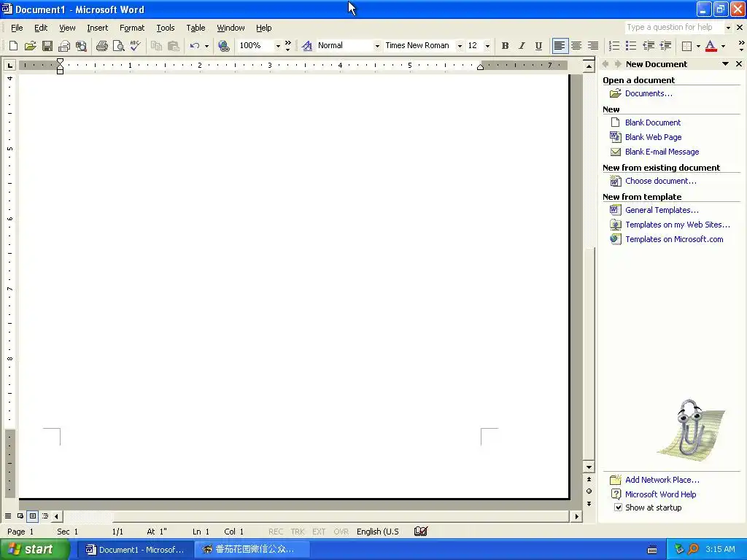Click the Search toolbar icon

tap(81, 46)
